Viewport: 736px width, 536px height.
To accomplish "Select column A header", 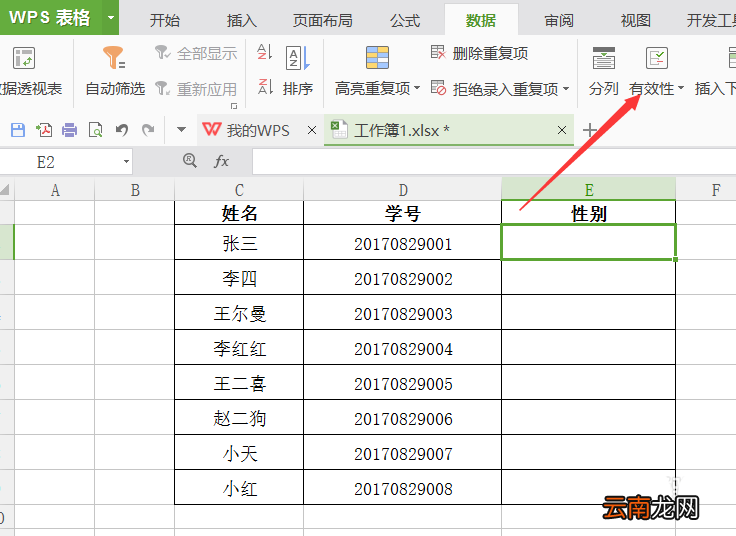I will coord(54,190).
